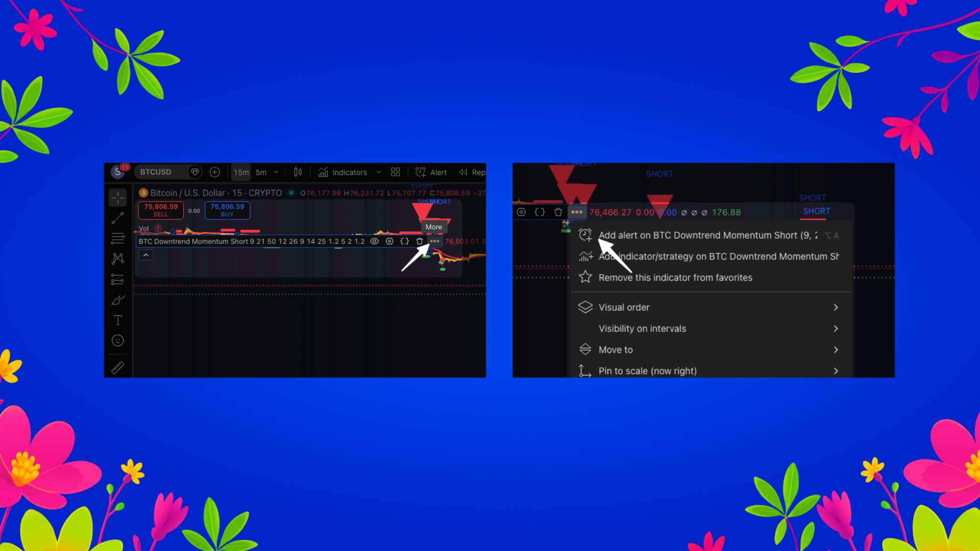Open candlestick chart style selector
The width and height of the screenshot is (980, 551).
tap(298, 172)
